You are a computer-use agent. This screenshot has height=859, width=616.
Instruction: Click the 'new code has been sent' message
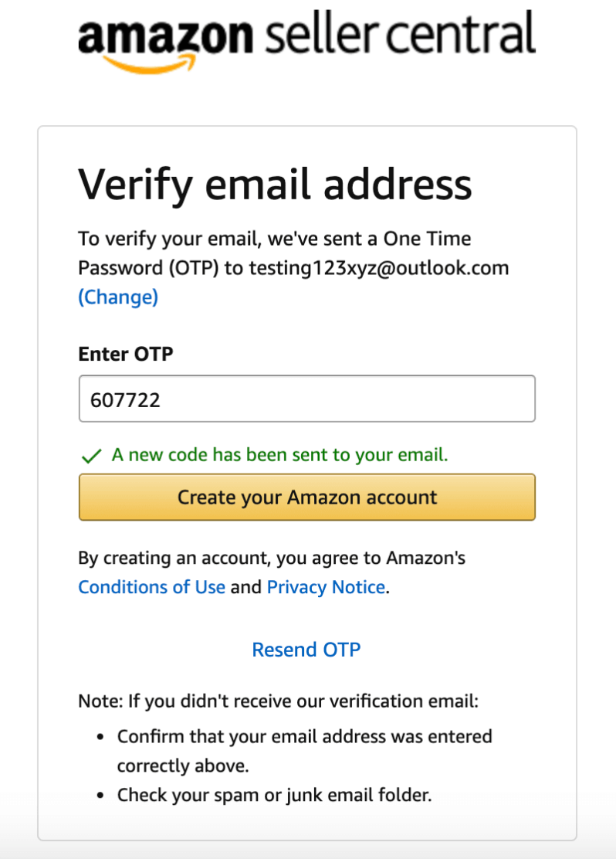coord(279,455)
